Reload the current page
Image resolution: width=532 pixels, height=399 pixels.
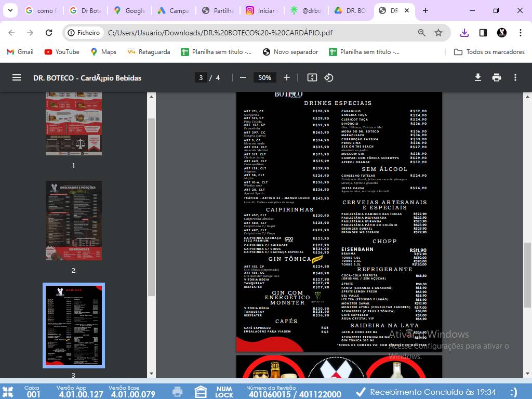(x=49, y=33)
